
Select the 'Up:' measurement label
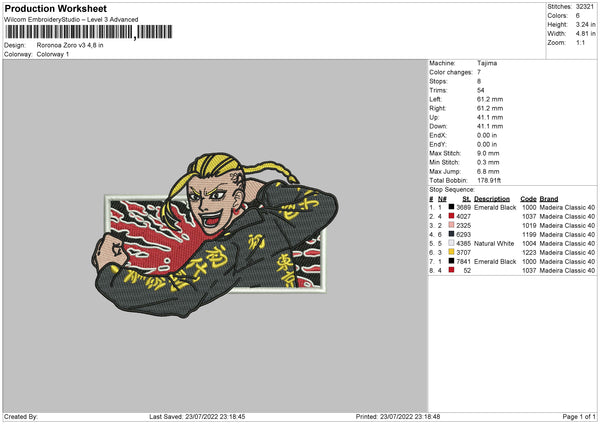434,117
